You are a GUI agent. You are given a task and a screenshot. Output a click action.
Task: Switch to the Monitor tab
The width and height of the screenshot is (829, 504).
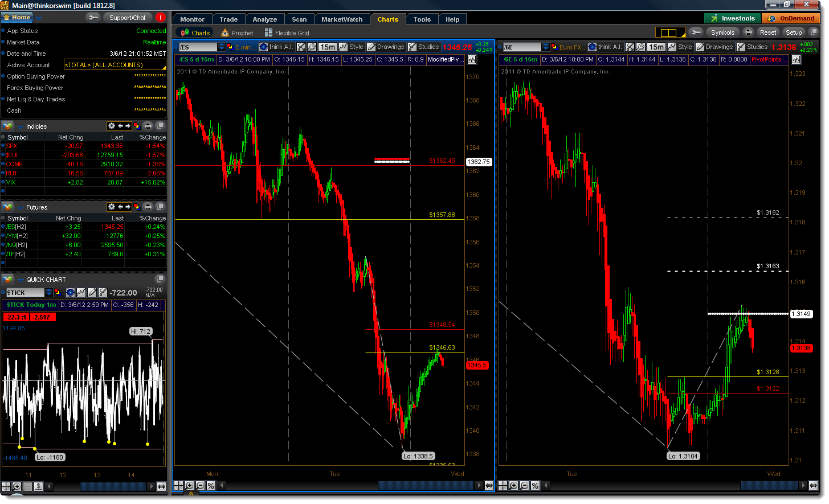point(192,19)
